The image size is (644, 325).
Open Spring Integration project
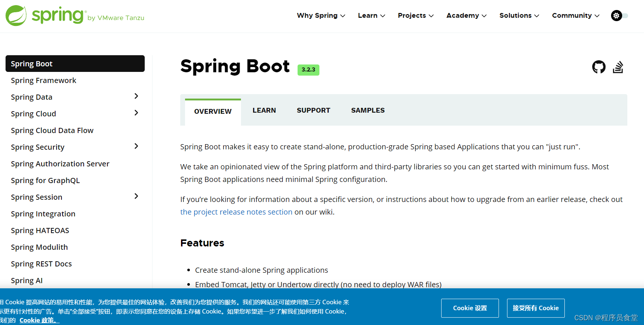pyautogui.click(x=43, y=214)
